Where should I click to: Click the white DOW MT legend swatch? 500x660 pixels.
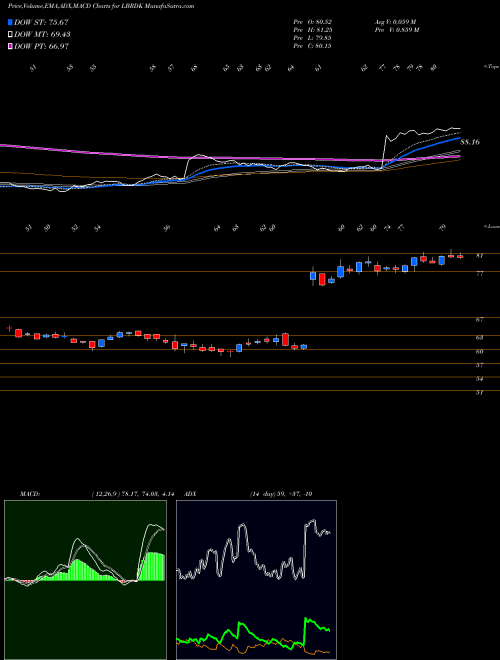tap(11, 35)
